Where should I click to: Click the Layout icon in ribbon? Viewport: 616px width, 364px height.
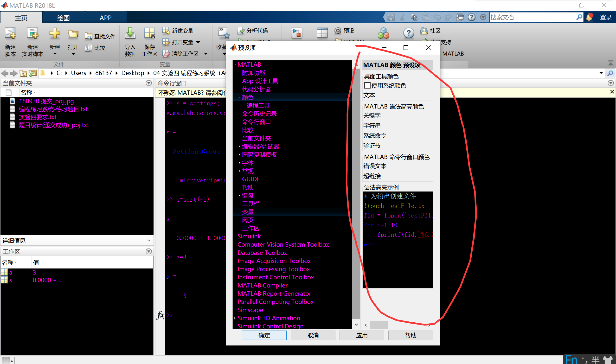pyautogui.click(x=322, y=33)
